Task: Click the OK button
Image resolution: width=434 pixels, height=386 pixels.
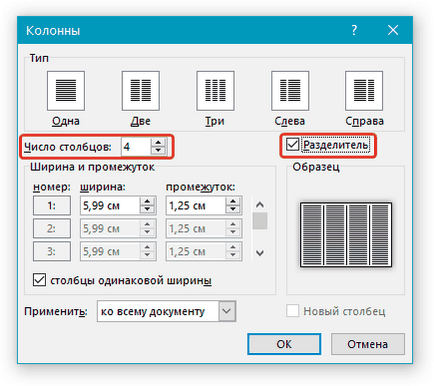Action: click(284, 344)
